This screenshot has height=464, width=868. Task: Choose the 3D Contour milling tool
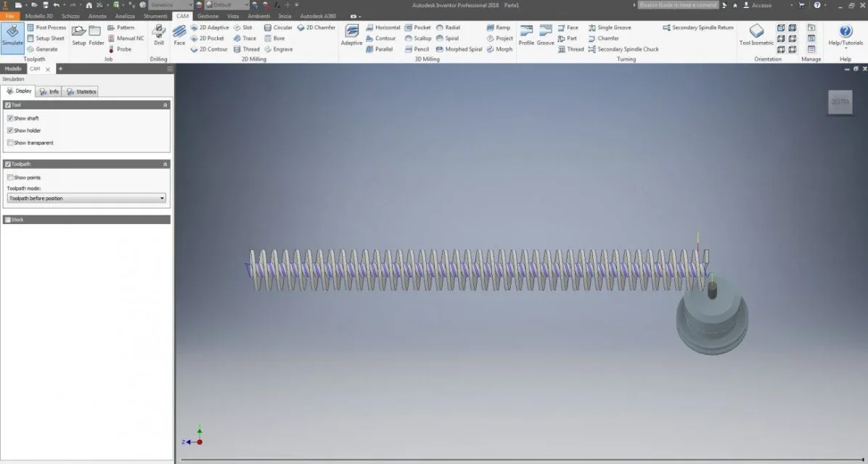(380, 38)
